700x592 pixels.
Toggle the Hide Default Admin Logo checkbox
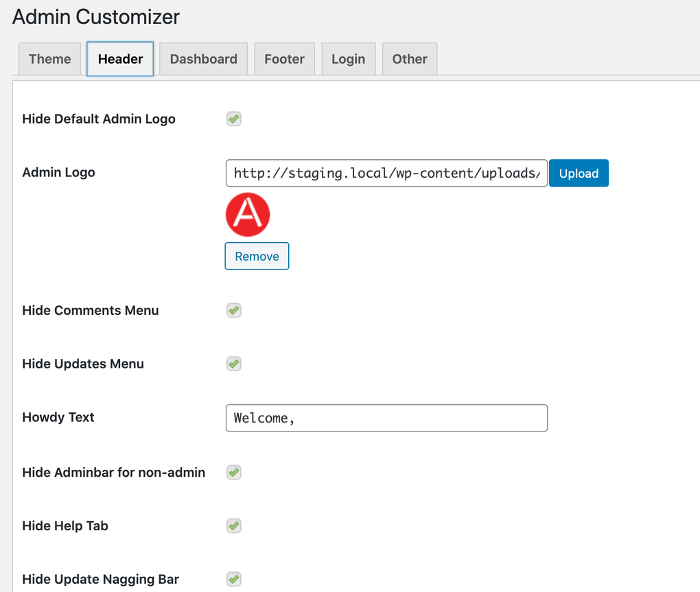(x=233, y=119)
